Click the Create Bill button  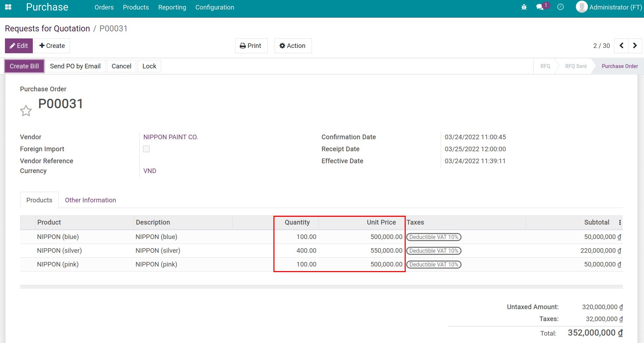pos(24,66)
